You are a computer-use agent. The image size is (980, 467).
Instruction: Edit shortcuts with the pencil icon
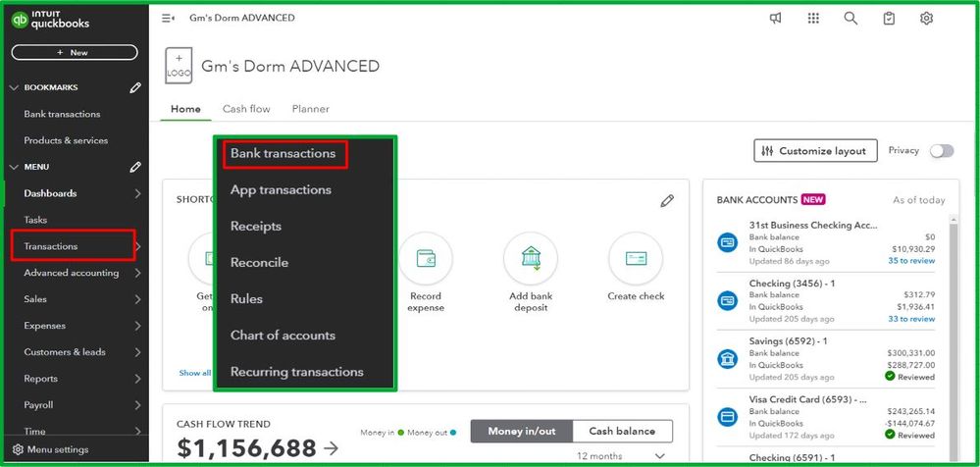(667, 201)
